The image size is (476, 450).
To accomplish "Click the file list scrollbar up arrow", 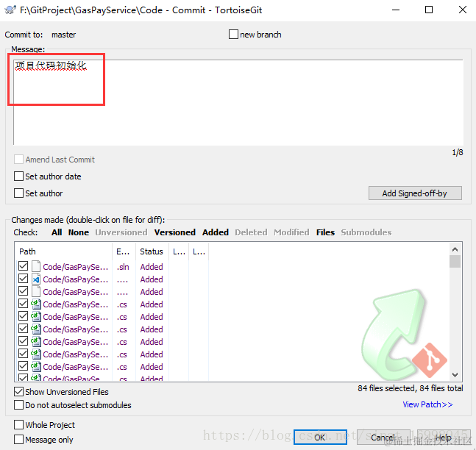I will (455, 249).
